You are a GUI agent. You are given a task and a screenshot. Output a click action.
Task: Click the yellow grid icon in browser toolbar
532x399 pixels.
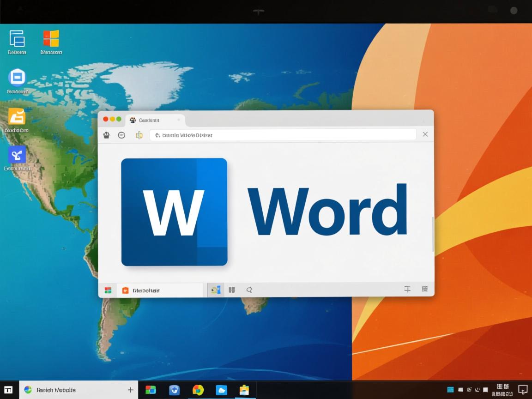click(x=139, y=135)
